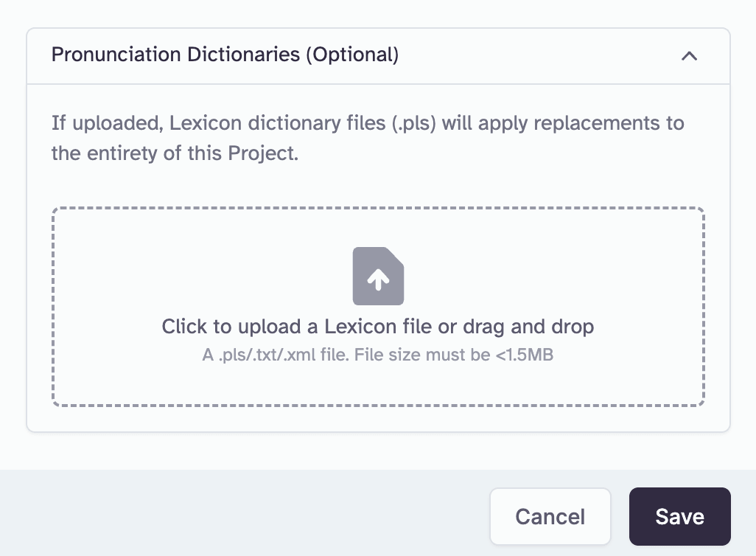The image size is (756, 556).
Task: Click to upload a Lexicon file link
Action: click(x=378, y=326)
